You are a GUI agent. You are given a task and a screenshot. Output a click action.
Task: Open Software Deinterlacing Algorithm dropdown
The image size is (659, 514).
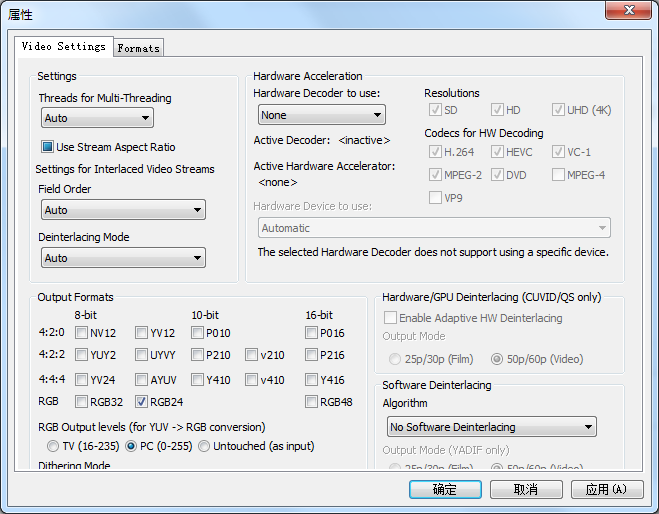tap(491, 427)
